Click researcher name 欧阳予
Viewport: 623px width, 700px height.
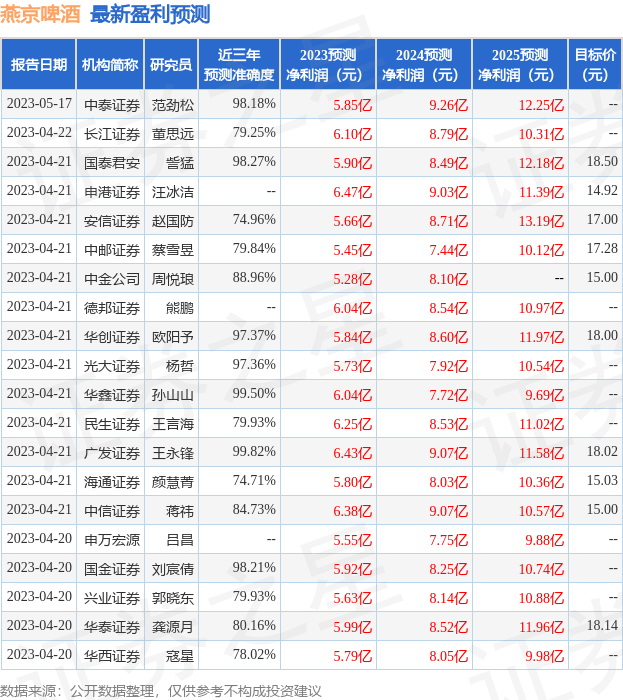pos(173,337)
